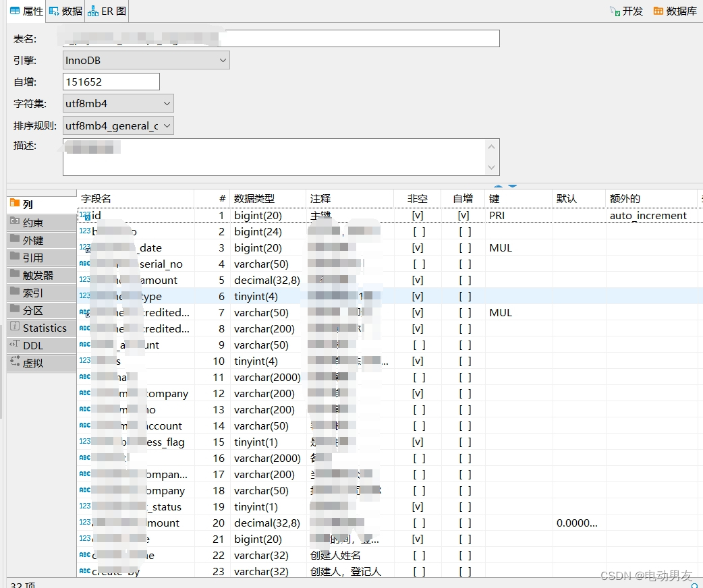The height and width of the screenshot is (588, 703).
Task: Open the DDL icon
Action: [15, 344]
